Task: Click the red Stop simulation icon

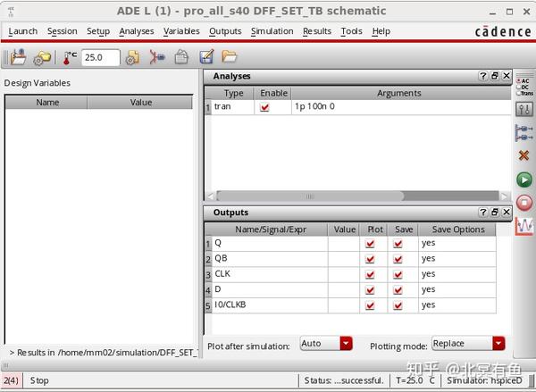Action: coord(524,203)
